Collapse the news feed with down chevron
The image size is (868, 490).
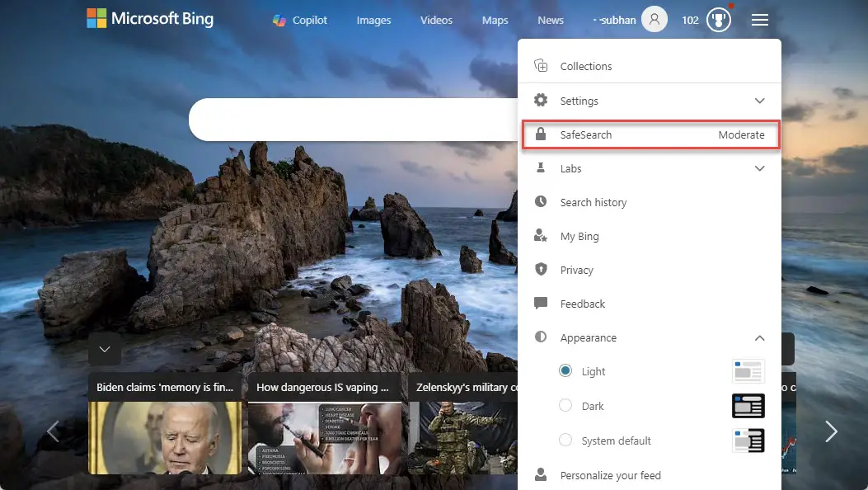[x=105, y=349]
